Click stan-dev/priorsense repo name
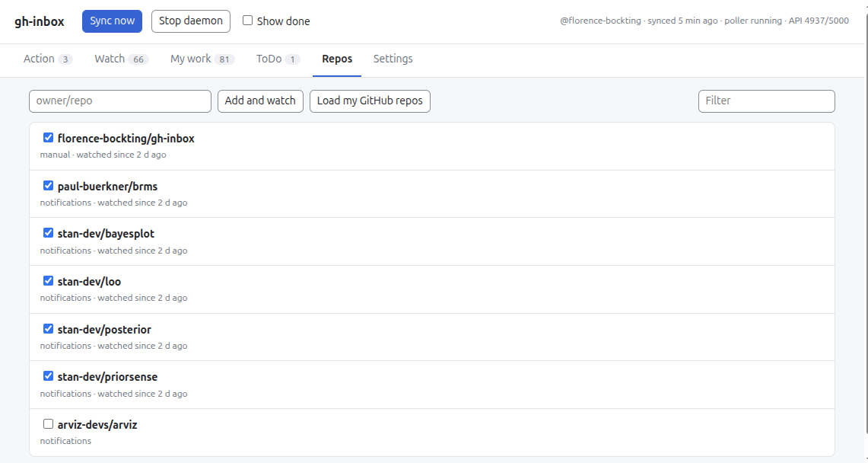Image resolution: width=868 pixels, height=463 pixels. 107,377
